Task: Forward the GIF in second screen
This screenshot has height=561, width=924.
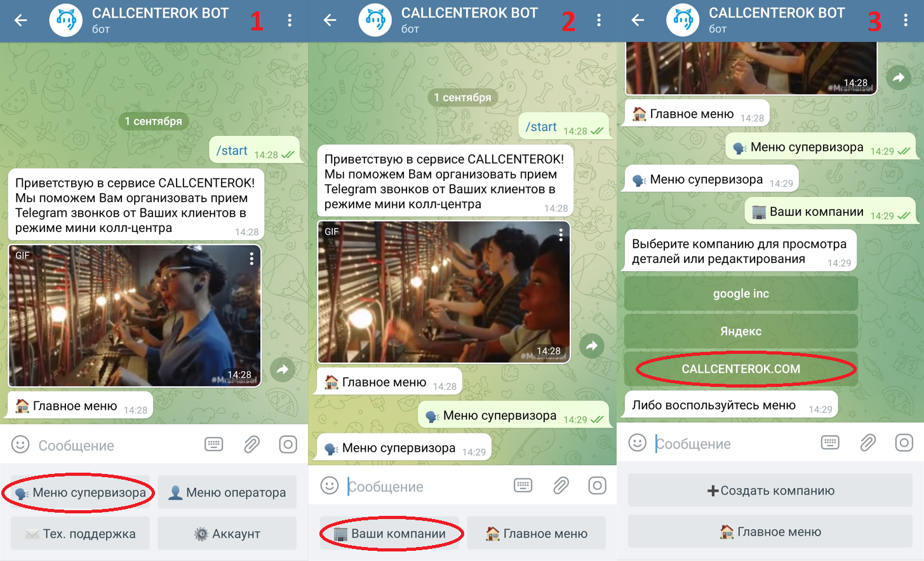Action: (592, 346)
